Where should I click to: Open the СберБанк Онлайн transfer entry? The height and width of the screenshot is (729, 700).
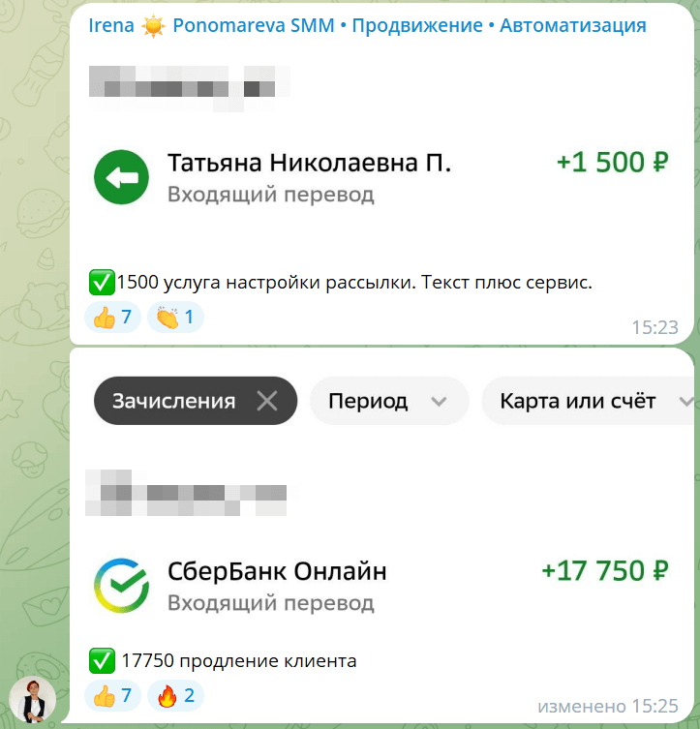[x=381, y=585]
